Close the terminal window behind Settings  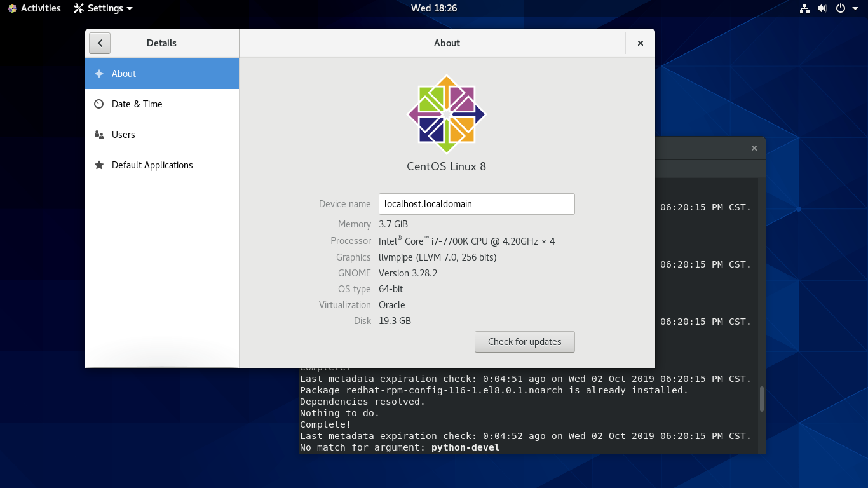(x=754, y=148)
